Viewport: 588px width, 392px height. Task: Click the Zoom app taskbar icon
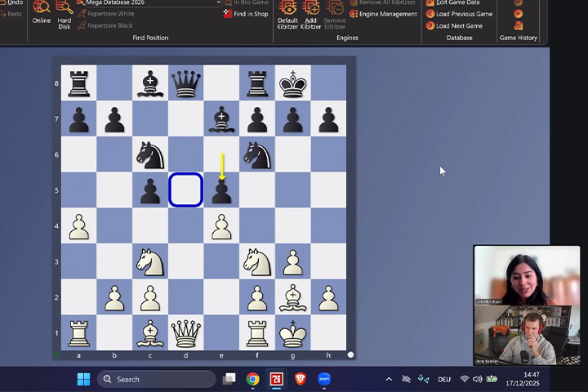coord(323,379)
